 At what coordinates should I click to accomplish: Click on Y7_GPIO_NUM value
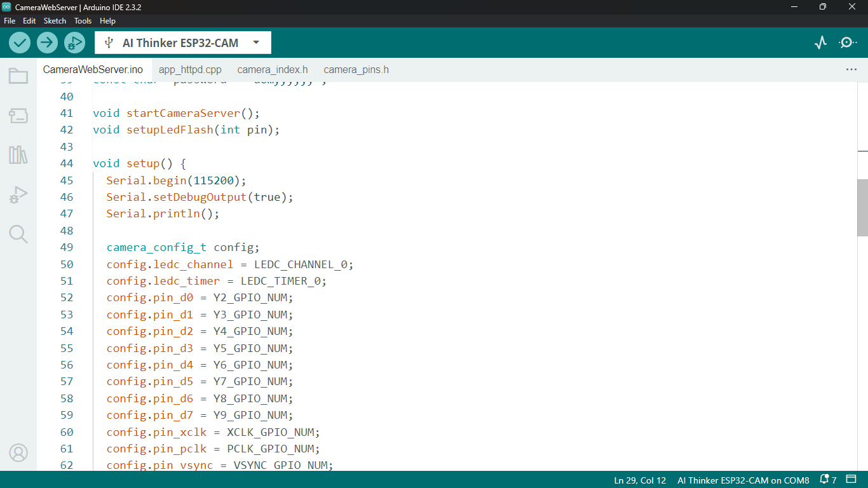pyautogui.click(x=250, y=381)
